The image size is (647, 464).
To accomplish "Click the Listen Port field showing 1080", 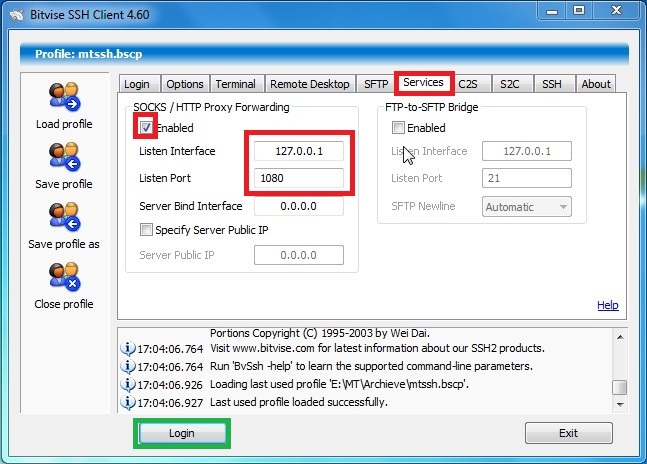I will [299, 178].
